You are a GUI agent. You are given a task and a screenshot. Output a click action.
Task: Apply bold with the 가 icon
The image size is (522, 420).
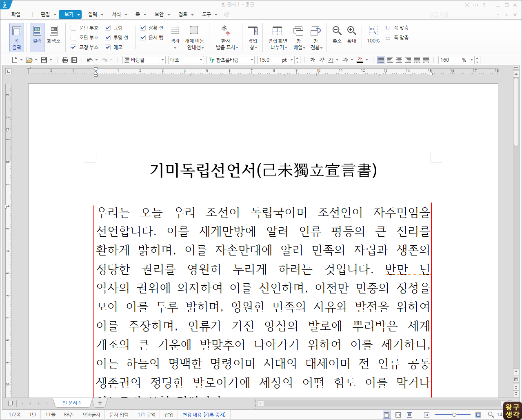click(313, 60)
